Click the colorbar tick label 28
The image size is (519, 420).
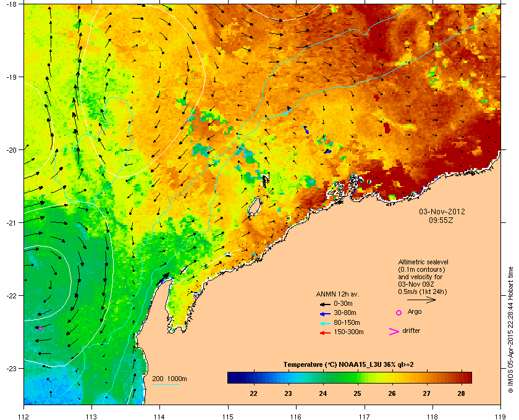461,393
